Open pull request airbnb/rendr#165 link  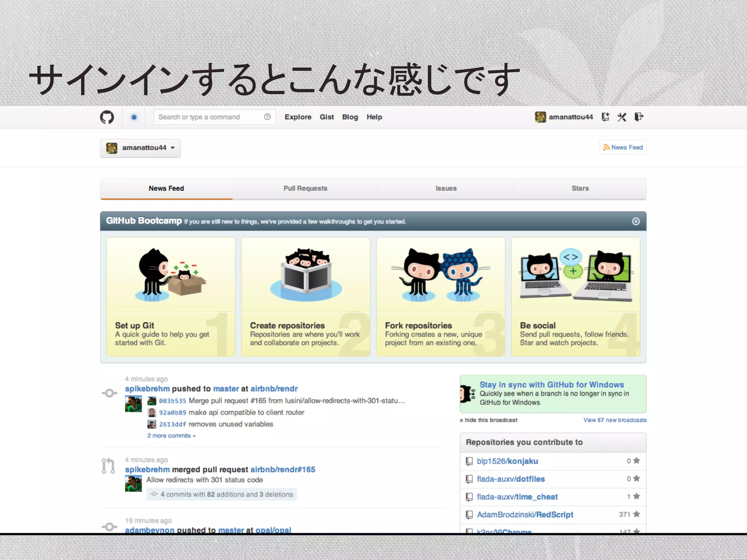(x=283, y=470)
